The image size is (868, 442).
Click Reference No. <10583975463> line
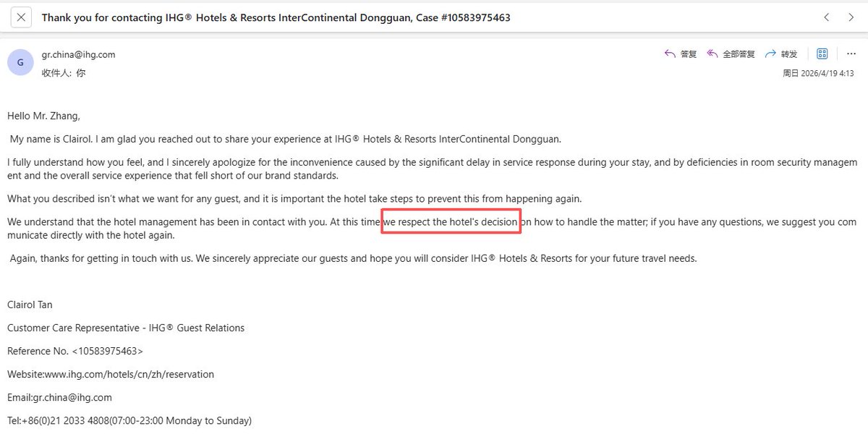(x=75, y=351)
